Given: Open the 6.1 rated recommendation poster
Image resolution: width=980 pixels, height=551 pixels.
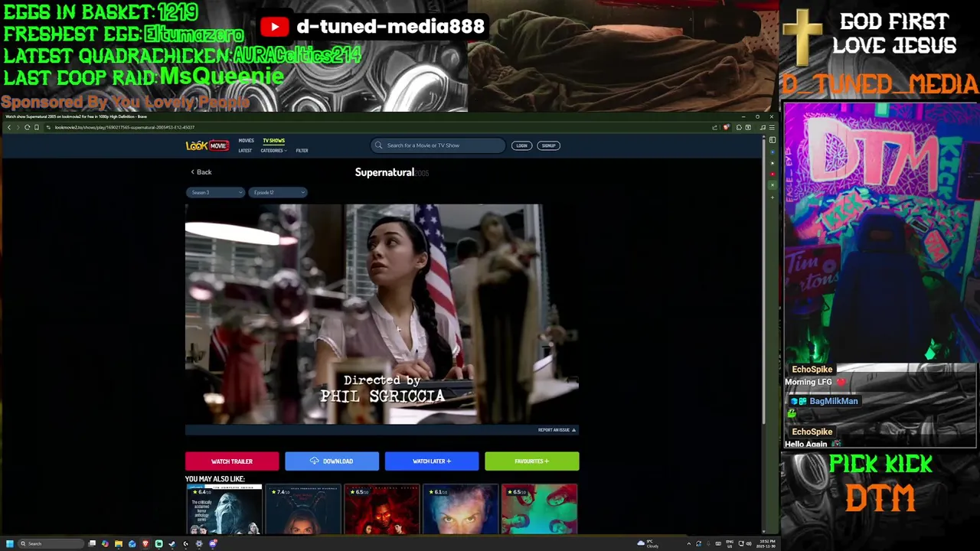Looking at the screenshot, I should pyautogui.click(x=460, y=510).
